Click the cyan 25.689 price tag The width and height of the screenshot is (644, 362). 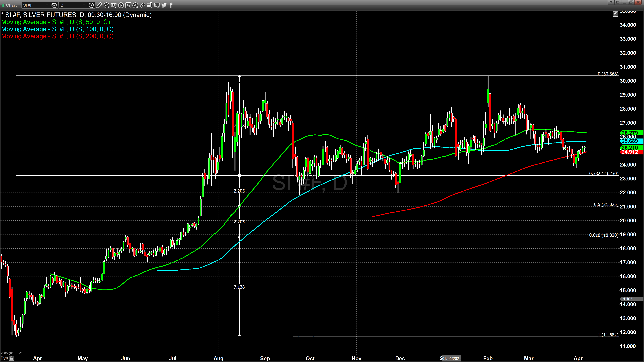[x=632, y=141]
